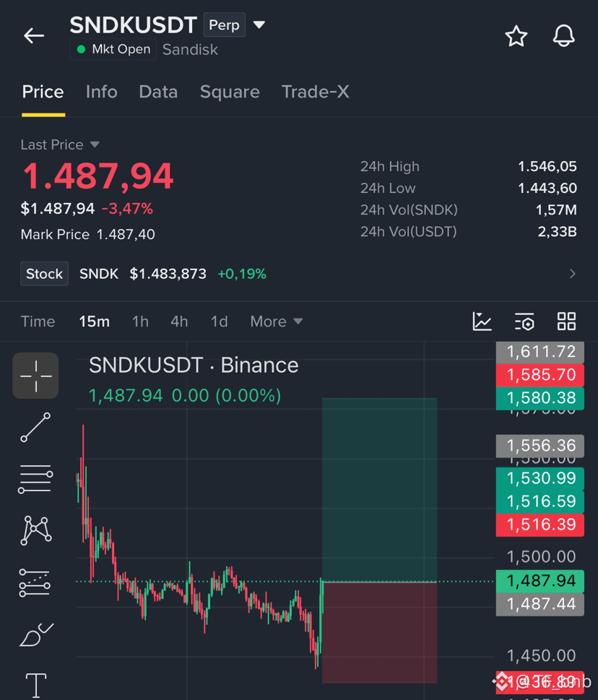This screenshot has height=700, width=598.
Task: Tap the 1,500.00 axis price level
Action: click(541, 557)
